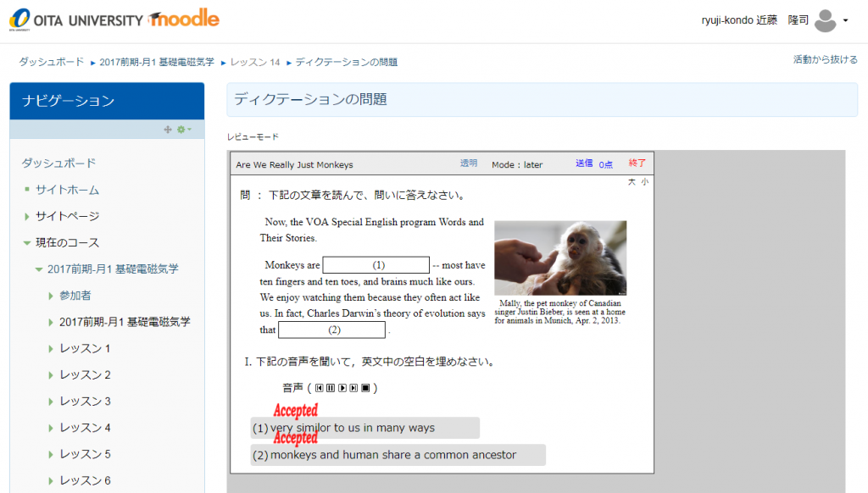Image resolution: width=868 pixels, height=493 pixels.
Task: Select 小 to shrink text size
Action: pos(644,181)
